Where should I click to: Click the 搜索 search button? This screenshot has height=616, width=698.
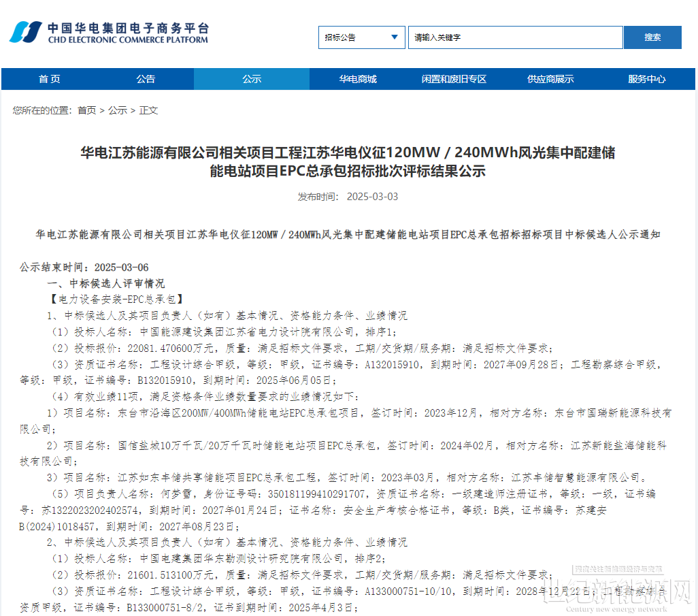tap(652, 37)
